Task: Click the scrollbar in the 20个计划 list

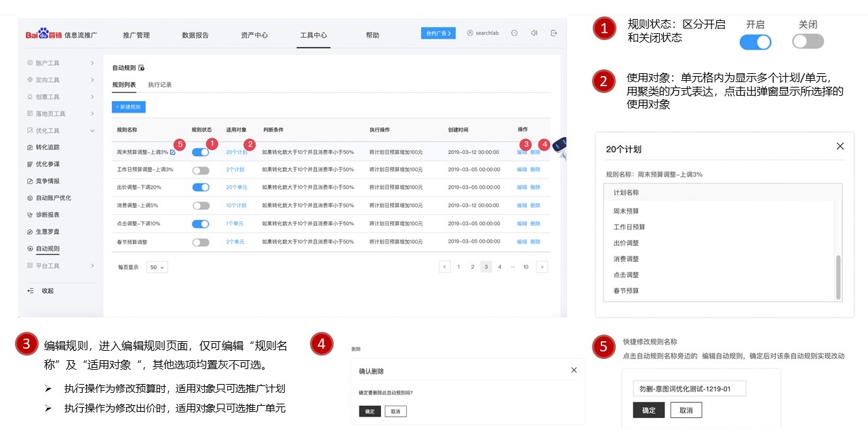Action: click(x=839, y=277)
